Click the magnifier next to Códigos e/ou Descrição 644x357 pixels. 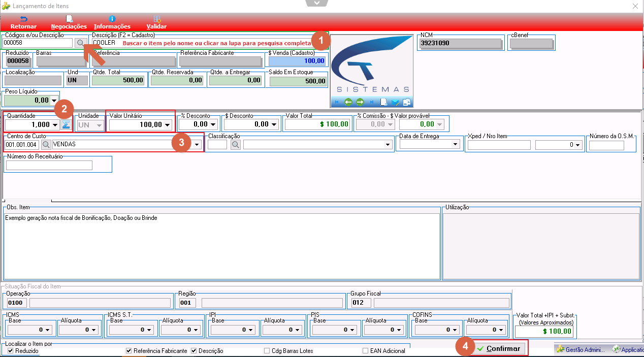[80, 43]
